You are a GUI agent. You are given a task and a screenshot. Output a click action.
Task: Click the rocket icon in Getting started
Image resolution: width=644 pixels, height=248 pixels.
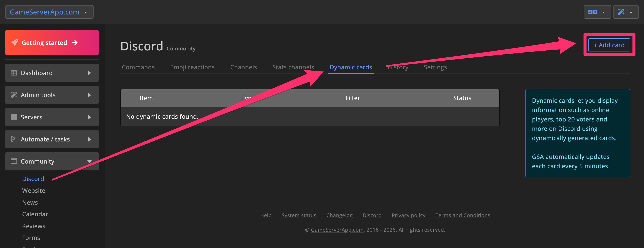point(14,43)
